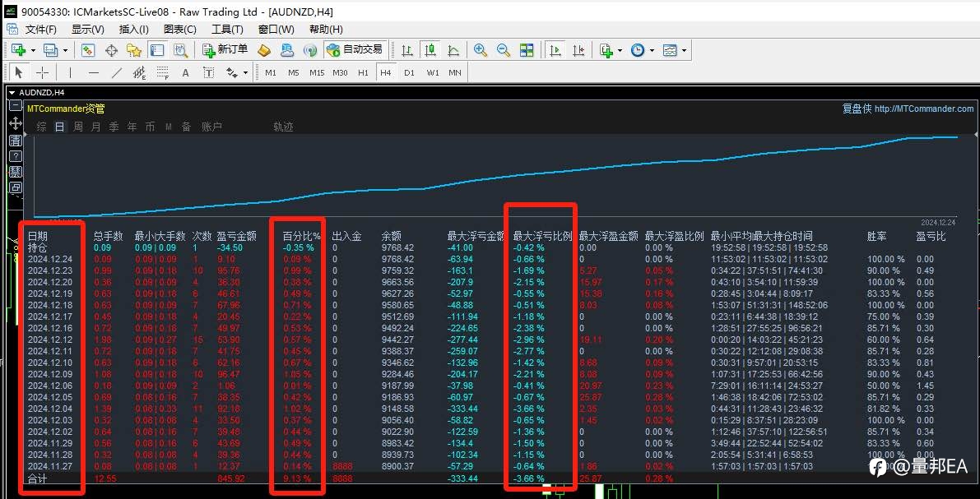Open the 工具(T) menu
Viewport: 980px width, 499px height.
[x=227, y=30]
